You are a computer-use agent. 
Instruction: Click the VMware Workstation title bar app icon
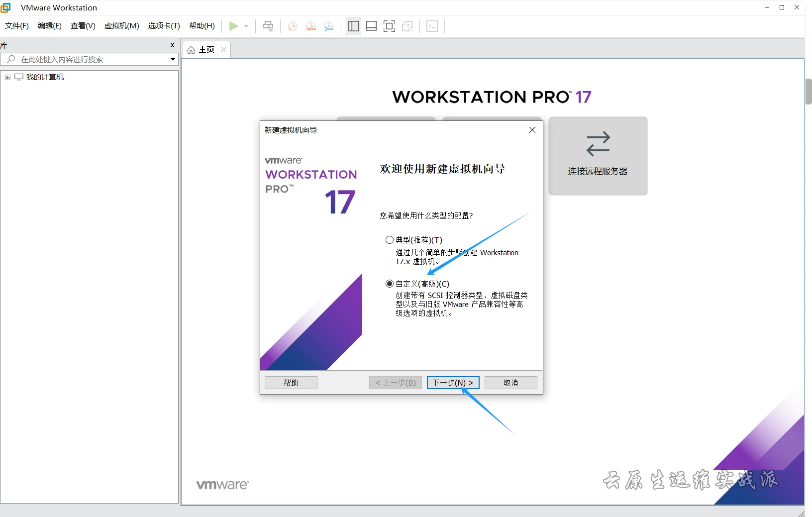[x=6, y=7]
